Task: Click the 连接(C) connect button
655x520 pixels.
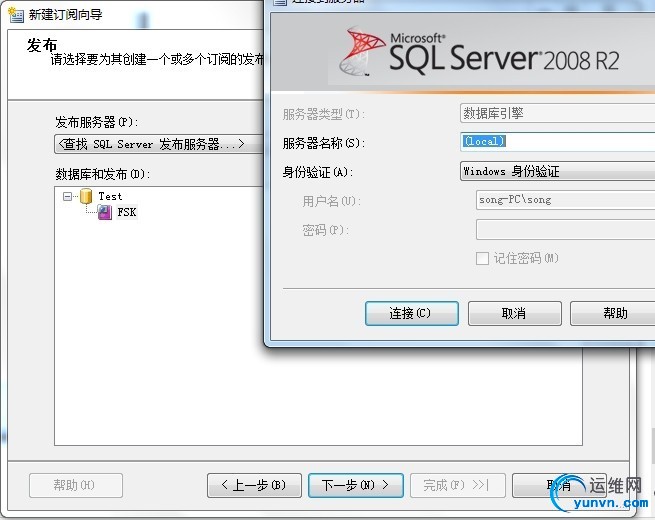Action: click(x=411, y=313)
